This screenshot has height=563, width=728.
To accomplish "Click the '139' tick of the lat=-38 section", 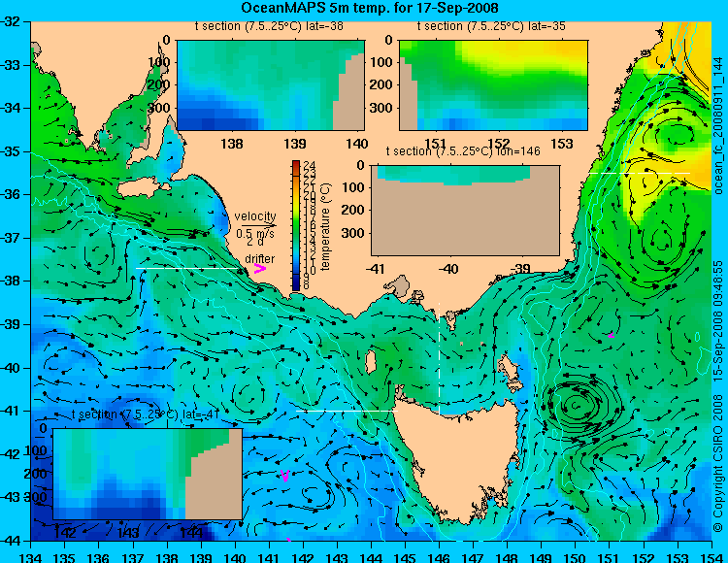I will (x=295, y=144).
